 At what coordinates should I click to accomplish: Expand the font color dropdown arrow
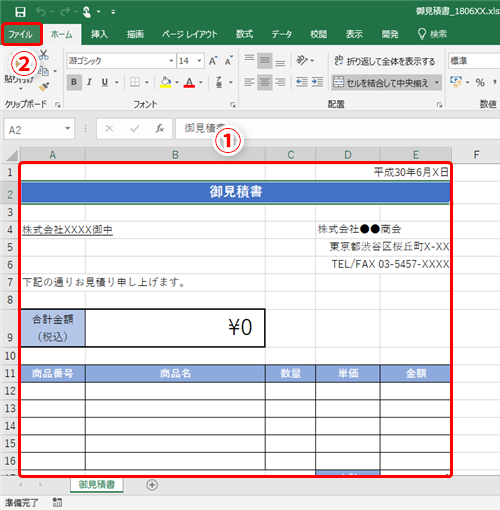[x=201, y=82]
